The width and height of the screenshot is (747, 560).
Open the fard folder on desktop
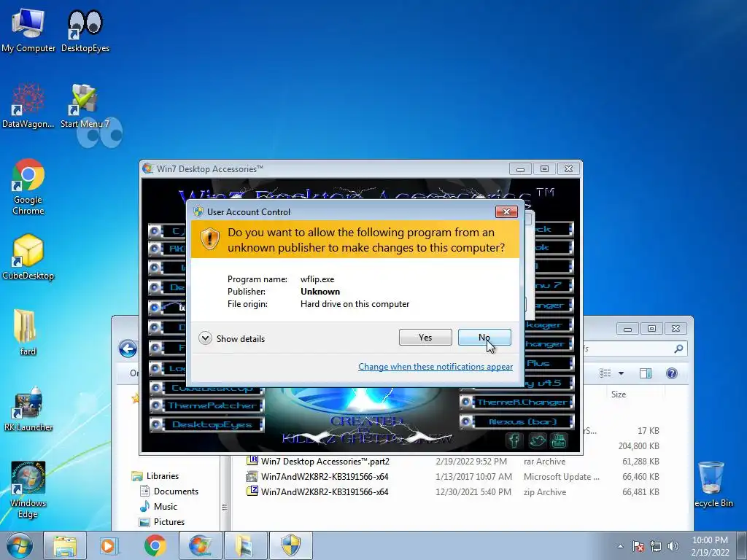click(x=27, y=332)
